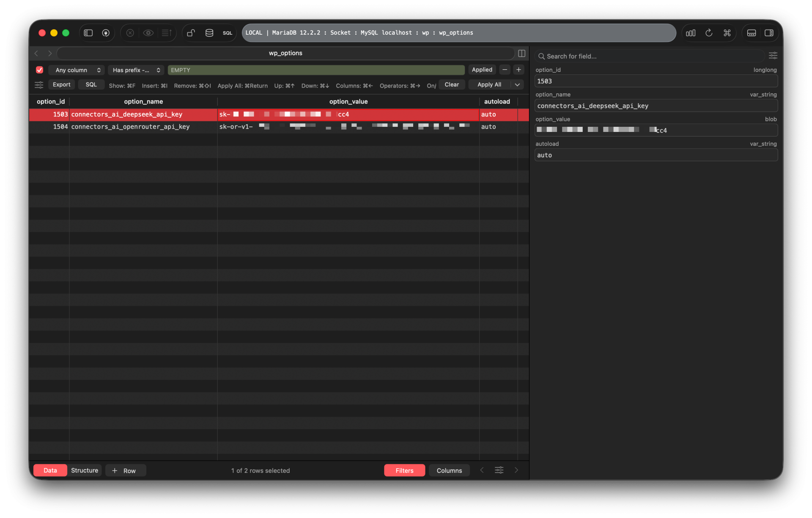This screenshot has width=812, height=518.
Task: Toggle the right sidebar panel icon
Action: (x=769, y=33)
